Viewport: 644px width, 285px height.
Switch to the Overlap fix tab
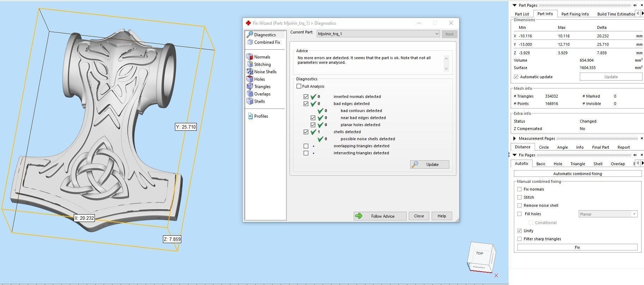[618, 164]
